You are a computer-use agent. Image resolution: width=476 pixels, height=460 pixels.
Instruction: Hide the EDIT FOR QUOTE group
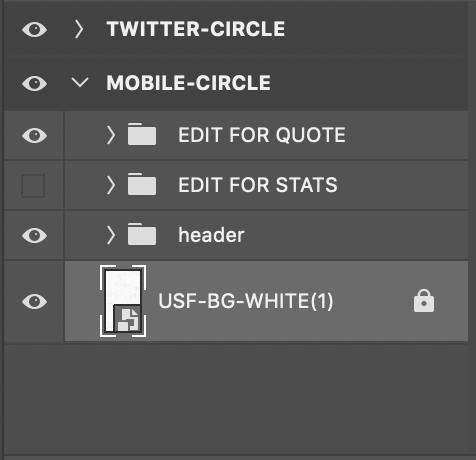tap(34, 136)
